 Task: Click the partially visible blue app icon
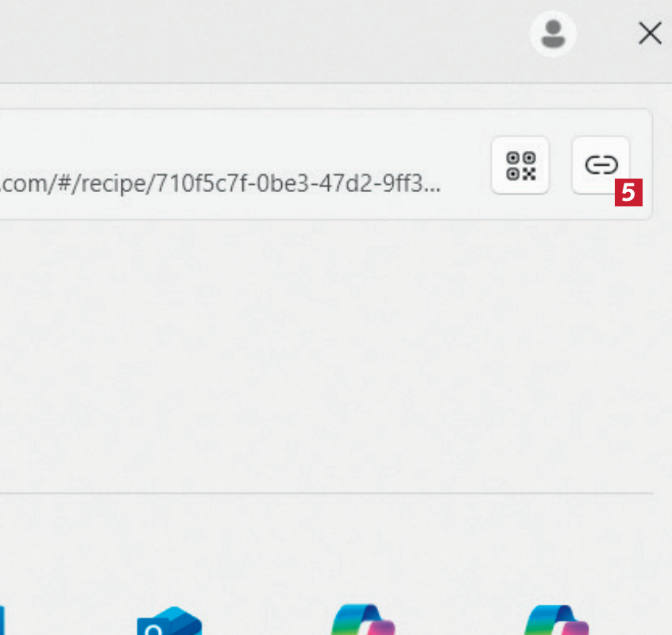pos(2,621)
